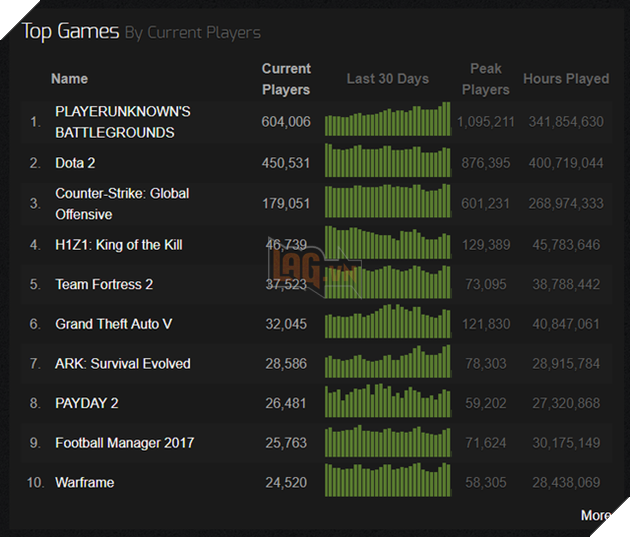Click the Last 30 Days column header
This screenshot has height=537, width=630.
pyautogui.click(x=388, y=79)
